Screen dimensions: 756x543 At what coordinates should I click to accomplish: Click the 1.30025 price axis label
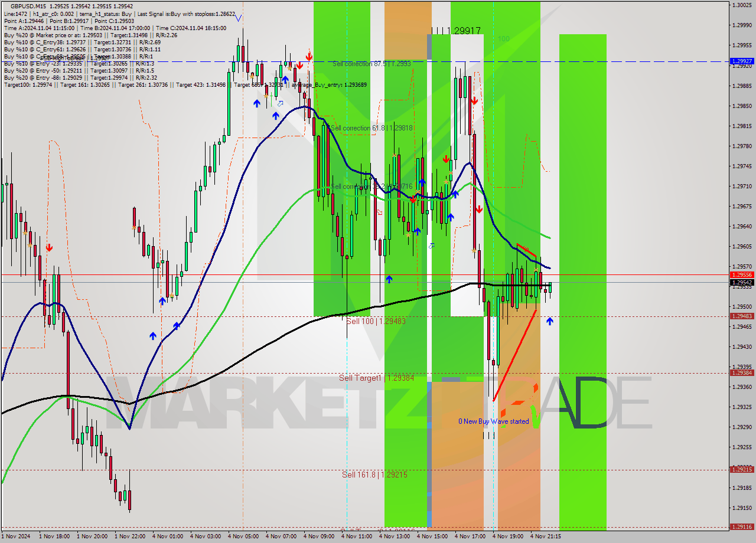click(x=742, y=5)
